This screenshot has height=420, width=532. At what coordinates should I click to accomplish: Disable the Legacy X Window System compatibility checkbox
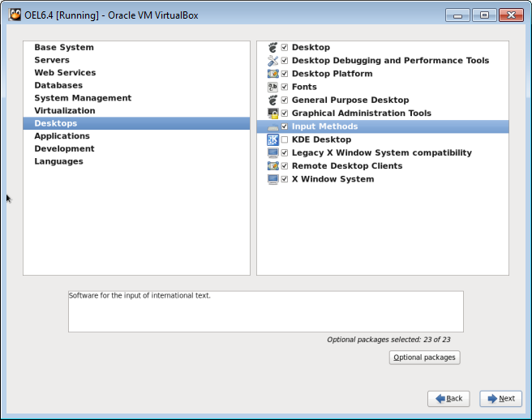[285, 152]
